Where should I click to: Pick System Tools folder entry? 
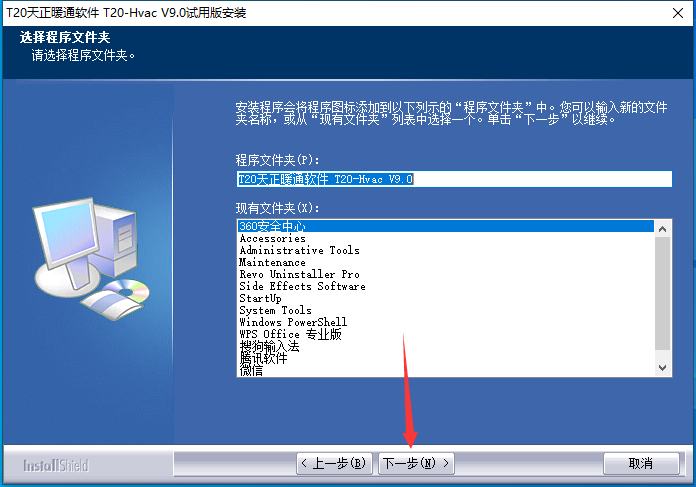point(446,310)
